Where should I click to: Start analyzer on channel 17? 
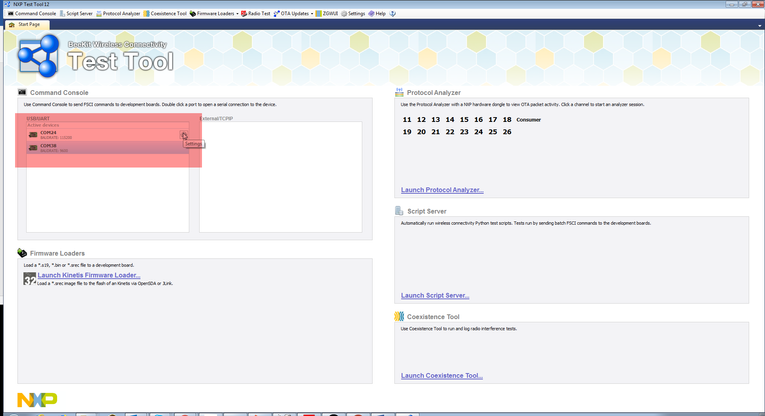pyautogui.click(x=493, y=119)
